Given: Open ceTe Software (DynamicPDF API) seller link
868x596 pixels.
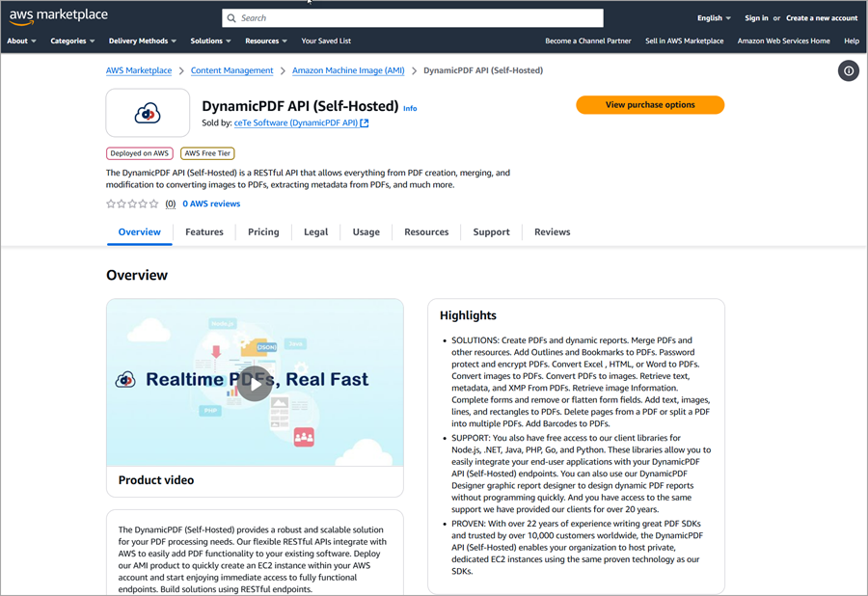Looking at the screenshot, I should [296, 122].
